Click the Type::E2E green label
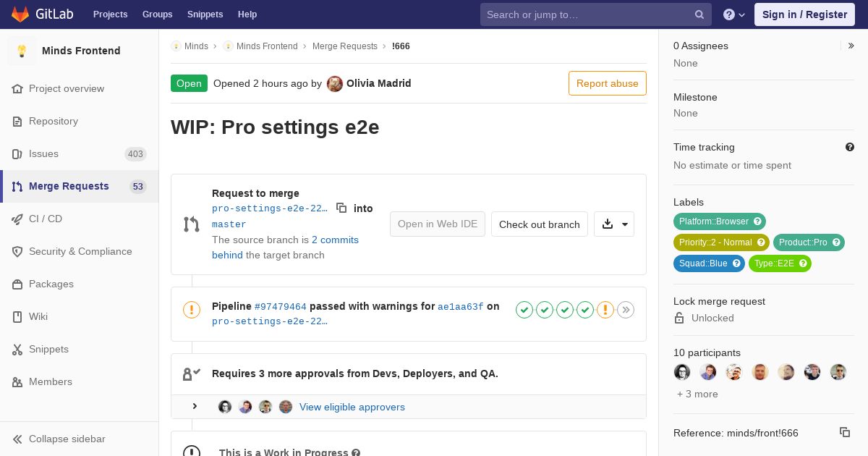868x456 pixels. click(773, 263)
